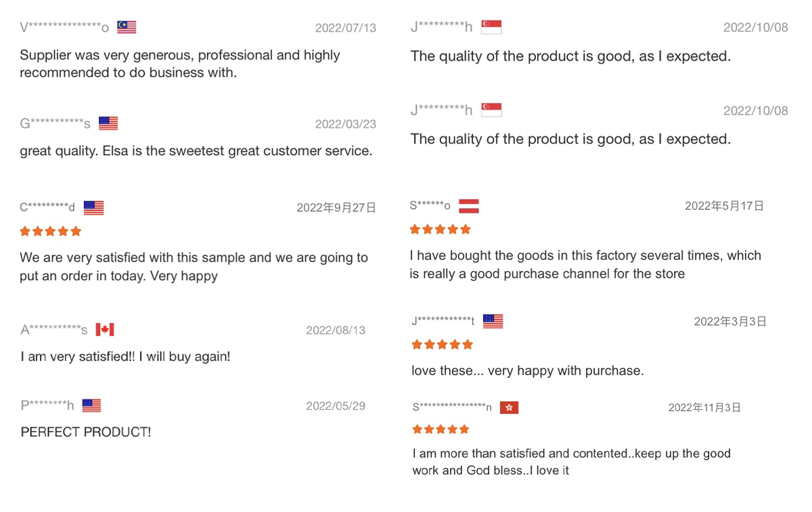812x512 pixels.
Task: Select the Elsa customer service review text
Action: pos(196,151)
